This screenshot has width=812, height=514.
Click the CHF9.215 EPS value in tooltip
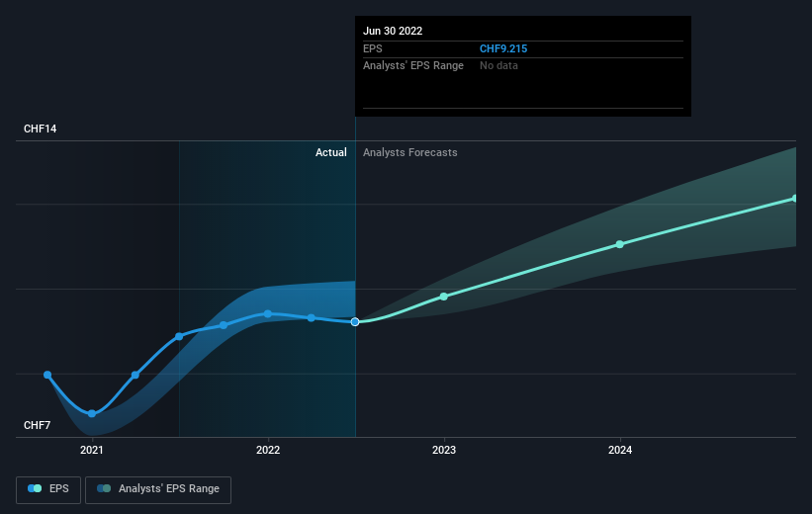coord(503,48)
